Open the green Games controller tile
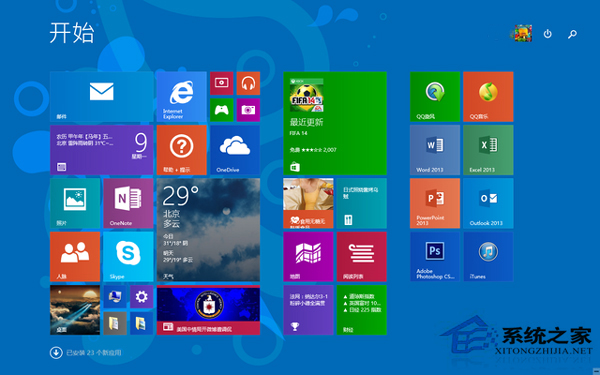The width and height of the screenshot is (600, 375). (x=222, y=110)
